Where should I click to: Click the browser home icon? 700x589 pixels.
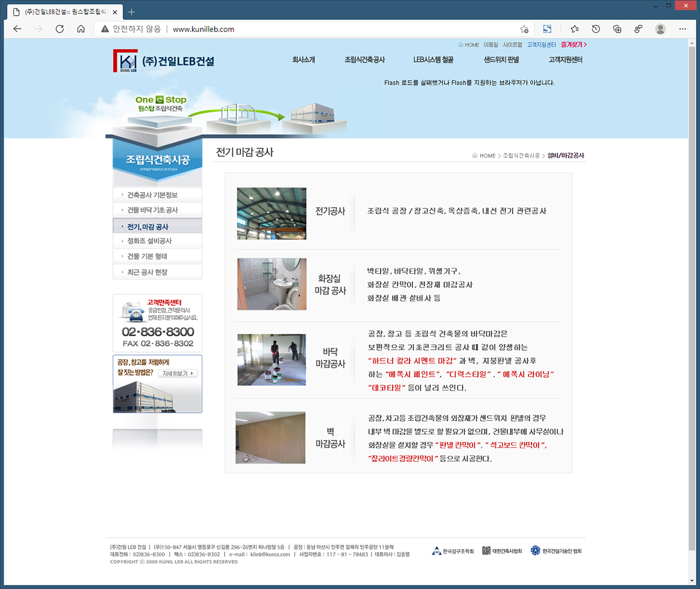[x=81, y=29]
